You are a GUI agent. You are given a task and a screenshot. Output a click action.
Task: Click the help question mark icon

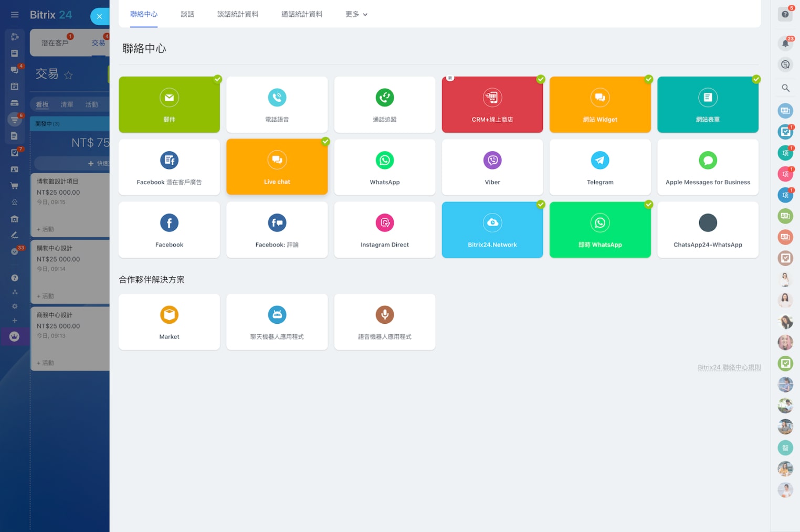click(785, 14)
